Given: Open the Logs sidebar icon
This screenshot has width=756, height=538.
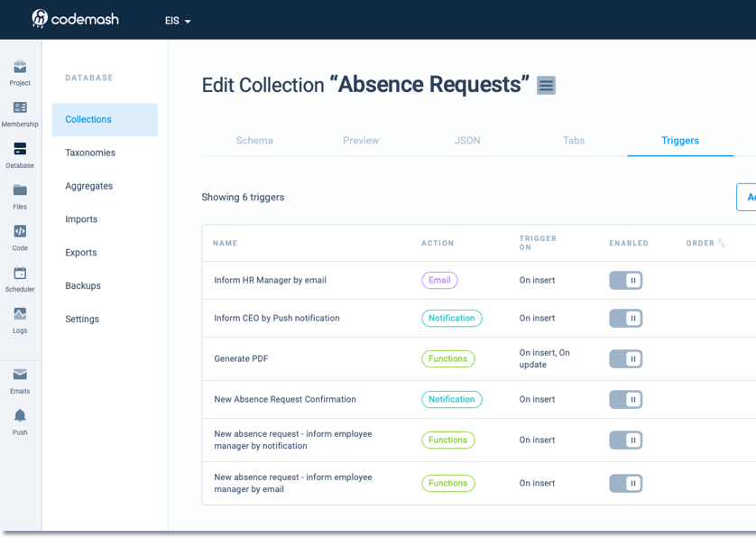Looking at the screenshot, I should coord(20,320).
